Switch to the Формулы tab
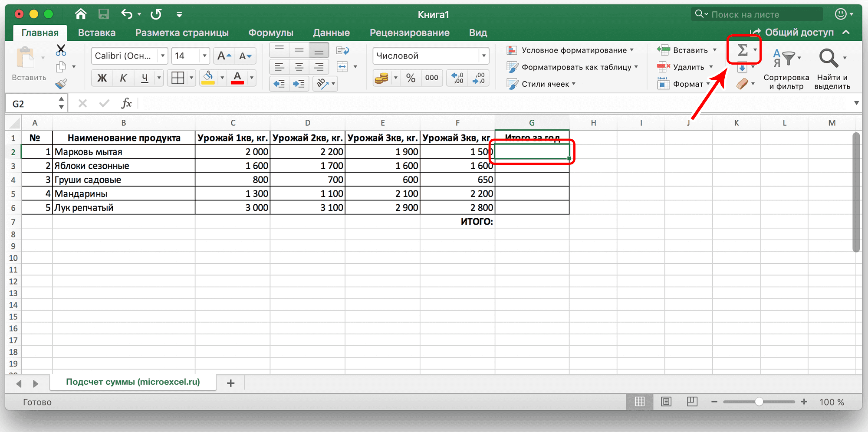 pos(270,32)
